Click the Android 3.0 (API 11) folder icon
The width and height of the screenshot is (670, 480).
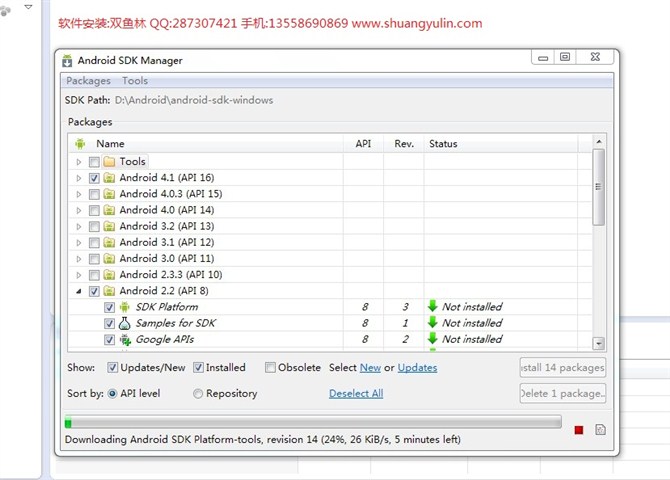pos(109,259)
